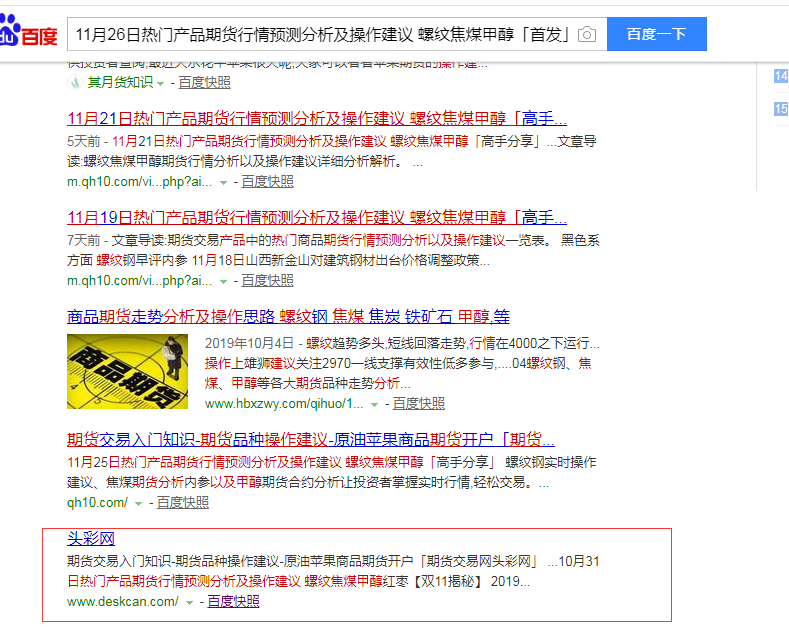
Task: Open 百度快照 beside 其月货知识
Action: click(x=204, y=82)
